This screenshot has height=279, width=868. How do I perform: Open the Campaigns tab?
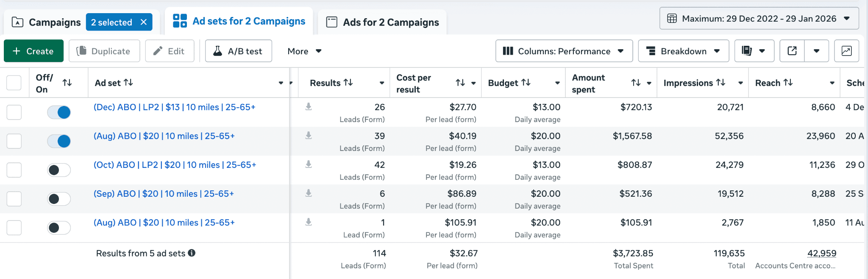(x=46, y=22)
